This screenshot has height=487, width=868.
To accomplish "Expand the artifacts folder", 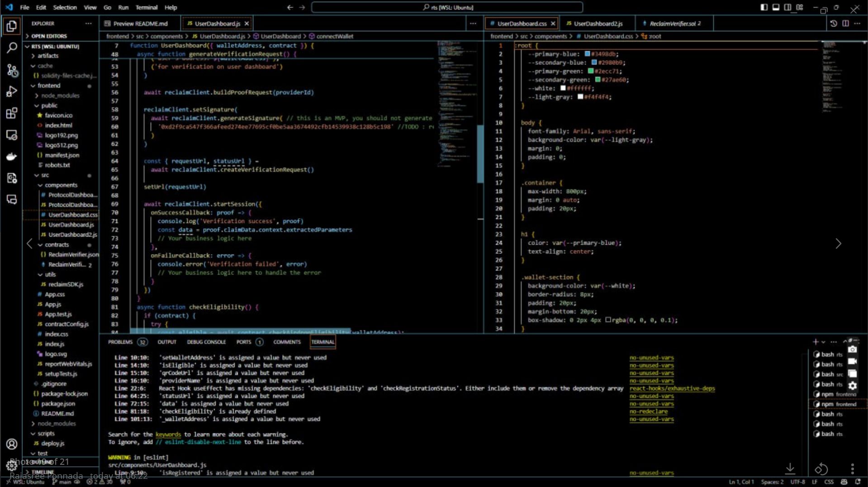I will coord(48,56).
